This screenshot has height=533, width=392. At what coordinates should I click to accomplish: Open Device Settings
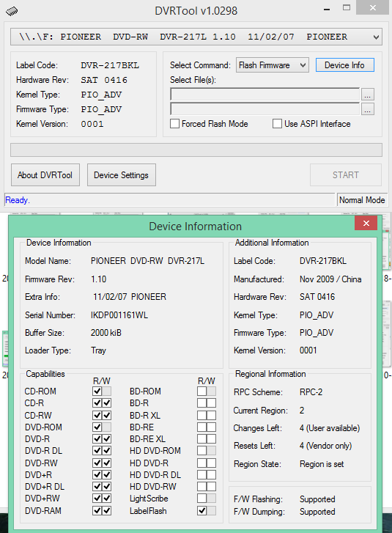tap(122, 175)
